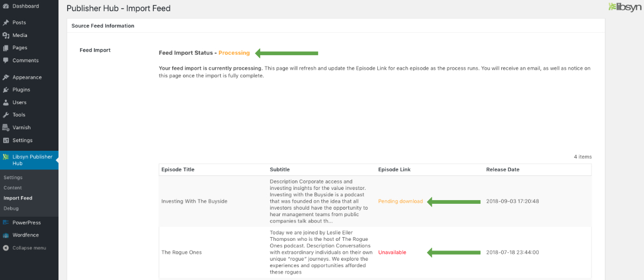This screenshot has width=644, height=280.
Task: Click the Libsyn Publisher Hub icon
Action: [6, 157]
